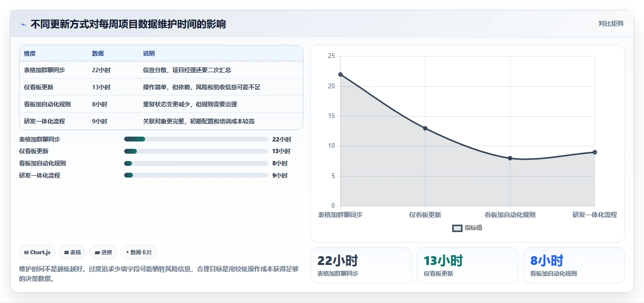644x303 pixels.
Task: Select the 表格 tag chip
Action: [x=72, y=252]
